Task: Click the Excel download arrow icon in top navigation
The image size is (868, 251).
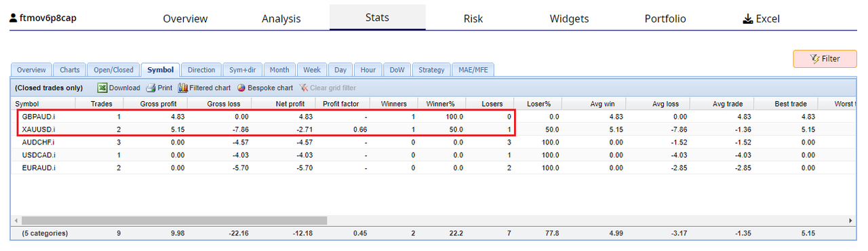Action: coord(748,18)
